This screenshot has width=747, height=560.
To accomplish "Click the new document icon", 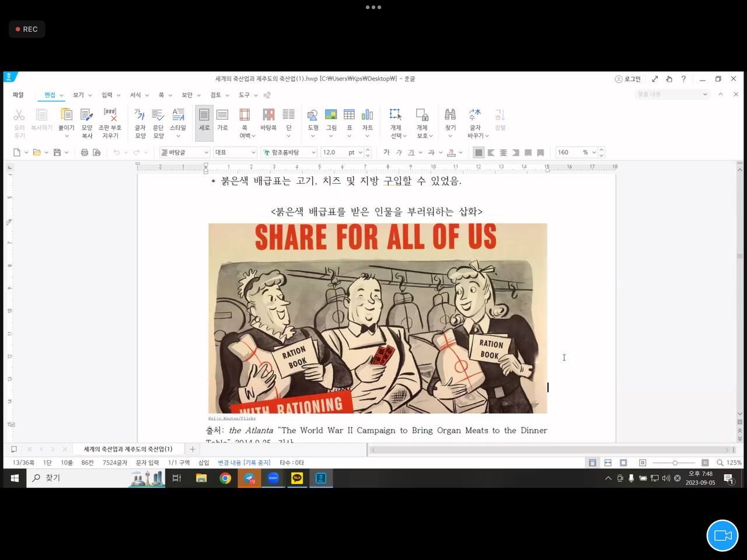I will pos(17,152).
